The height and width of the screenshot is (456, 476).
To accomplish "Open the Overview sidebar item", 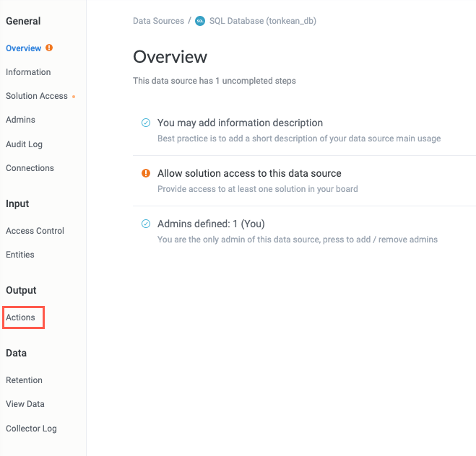I will (x=23, y=48).
